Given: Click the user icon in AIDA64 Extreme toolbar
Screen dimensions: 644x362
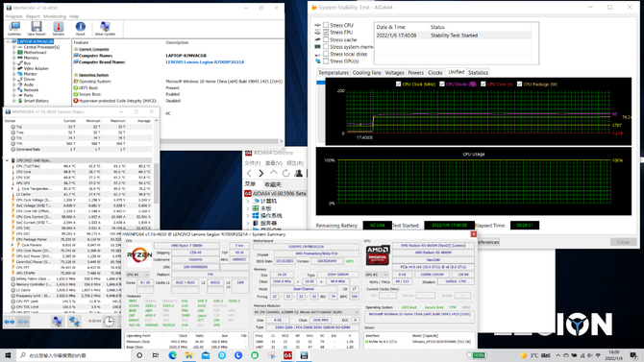Looking at the screenshot, I should coord(299,173).
